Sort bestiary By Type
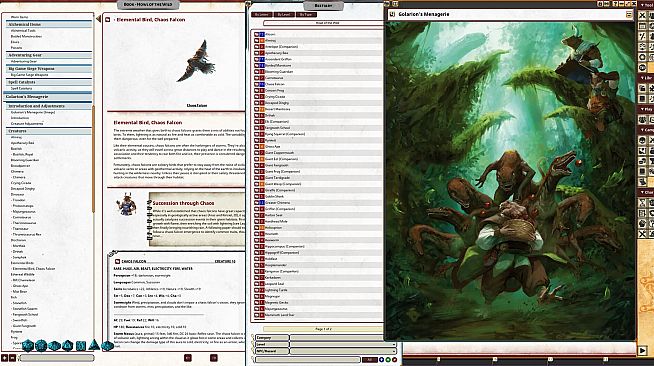654x366 pixels. click(x=306, y=15)
